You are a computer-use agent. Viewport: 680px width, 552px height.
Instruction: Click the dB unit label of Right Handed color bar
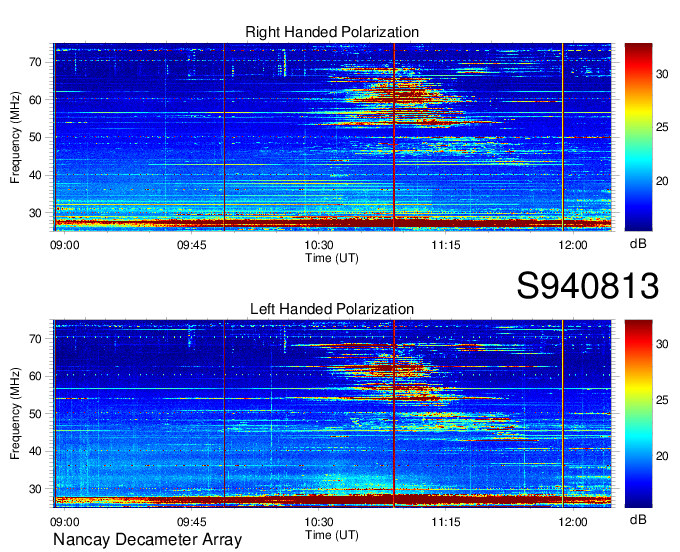tap(638, 244)
